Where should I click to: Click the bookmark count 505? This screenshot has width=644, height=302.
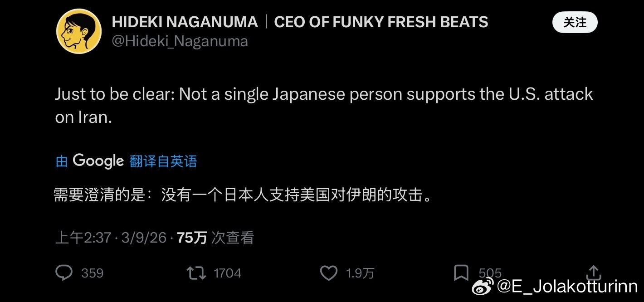[x=490, y=273]
